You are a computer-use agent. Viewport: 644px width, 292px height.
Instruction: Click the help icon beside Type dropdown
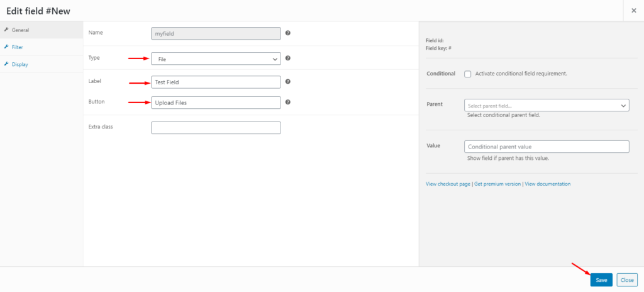(x=288, y=59)
